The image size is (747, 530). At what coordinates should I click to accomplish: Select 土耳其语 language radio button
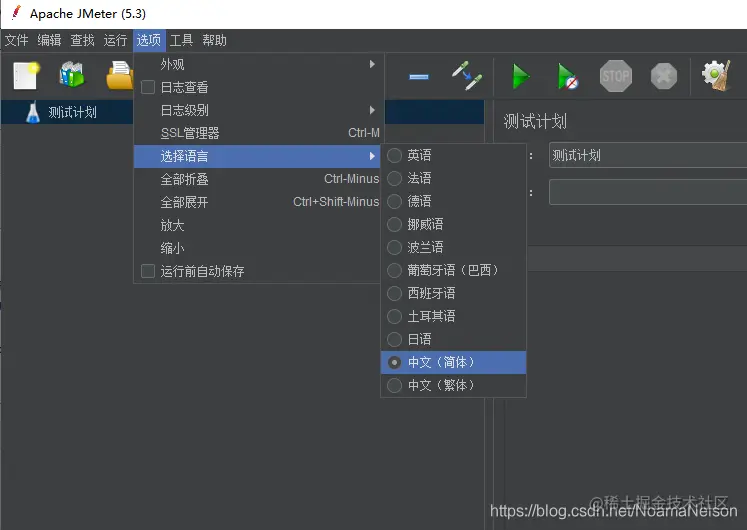[x=394, y=316]
